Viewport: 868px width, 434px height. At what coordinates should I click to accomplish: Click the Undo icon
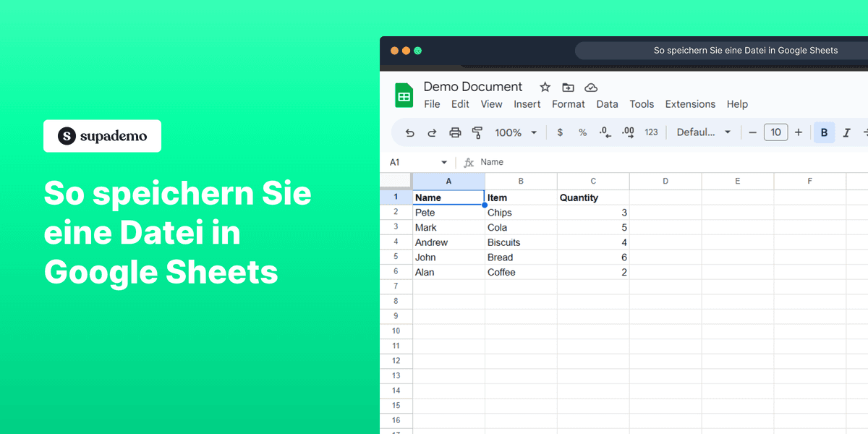click(x=409, y=132)
